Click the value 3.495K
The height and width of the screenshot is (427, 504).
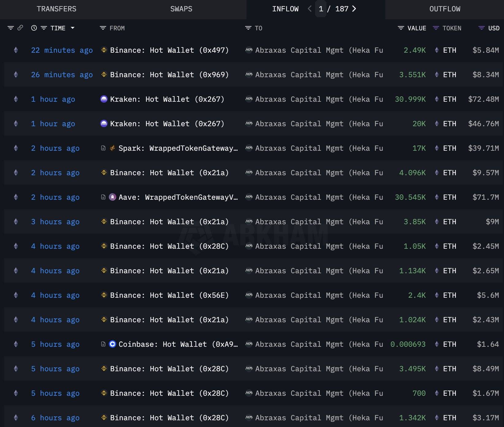pyautogui.click(x=412, y=369)
